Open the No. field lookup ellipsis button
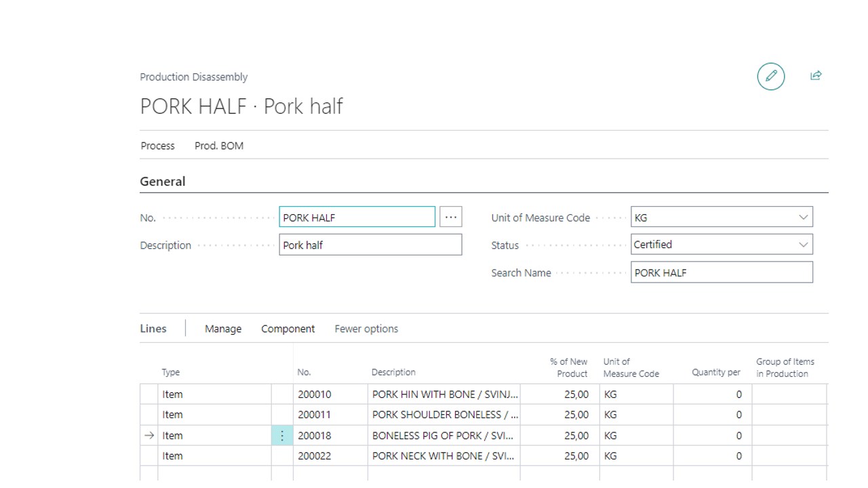The height and width of the screenshot is (488, 868). 450,218
